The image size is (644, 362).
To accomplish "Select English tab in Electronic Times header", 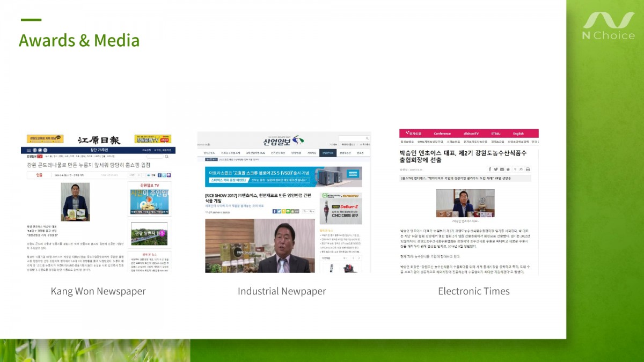I will coord(518,134).
